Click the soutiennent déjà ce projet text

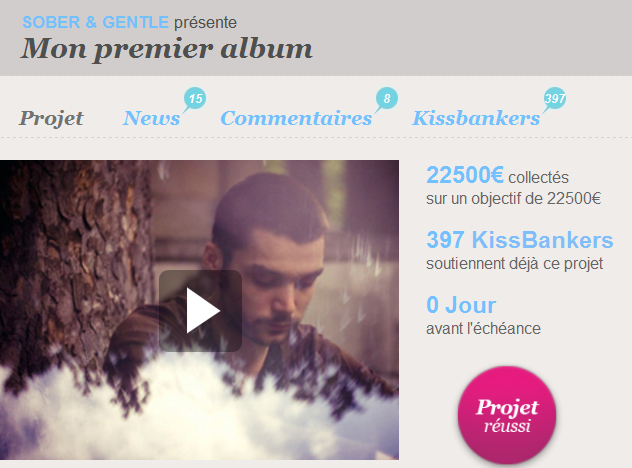click(515, 264)
